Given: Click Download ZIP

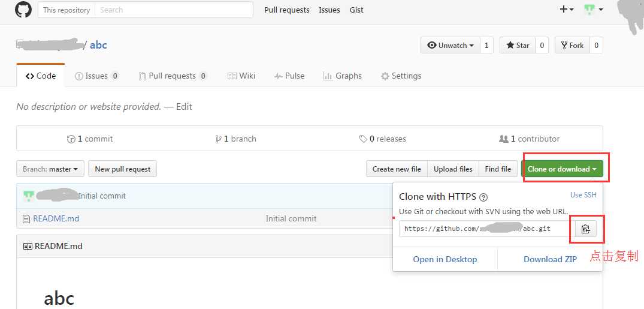Looking at the screenshot, I should coord(550,259).
